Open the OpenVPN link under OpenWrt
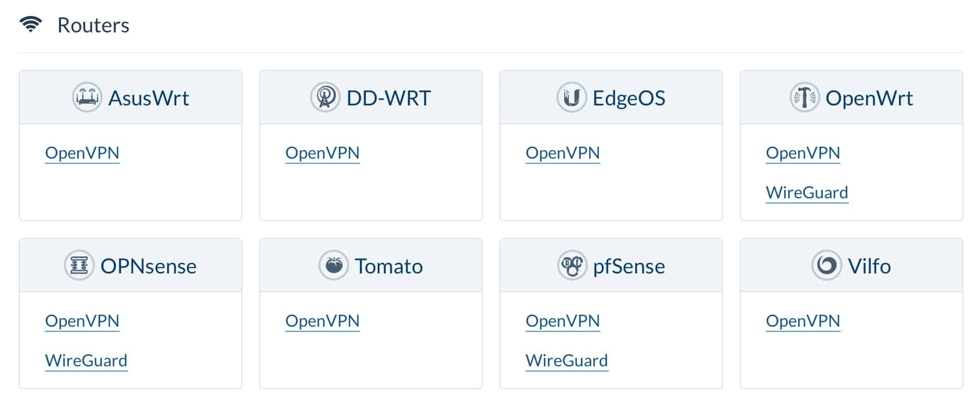The image size is (980, 406). (803, 153)
